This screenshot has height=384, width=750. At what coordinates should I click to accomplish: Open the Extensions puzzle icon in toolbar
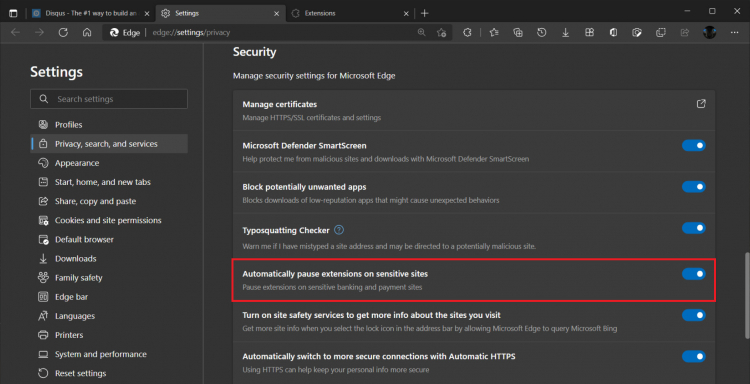tap(467, 33)
